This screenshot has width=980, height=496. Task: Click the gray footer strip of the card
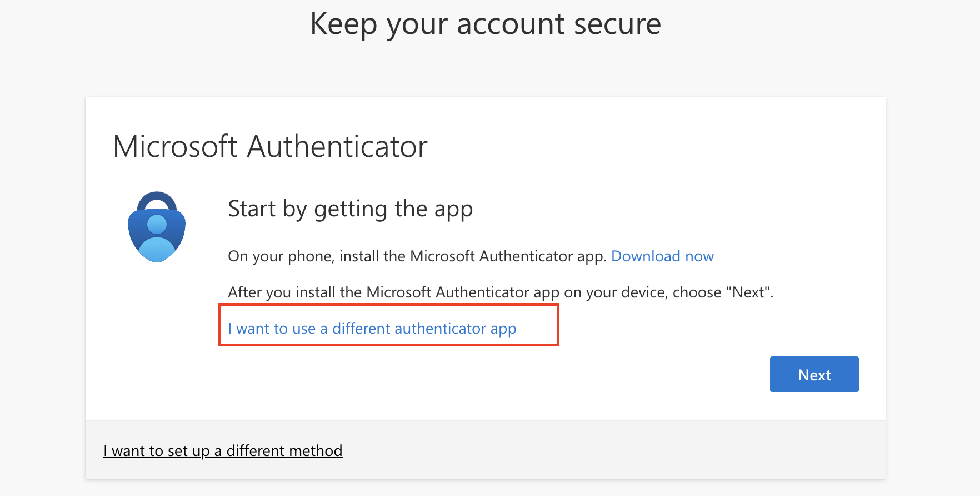[556, 450]
